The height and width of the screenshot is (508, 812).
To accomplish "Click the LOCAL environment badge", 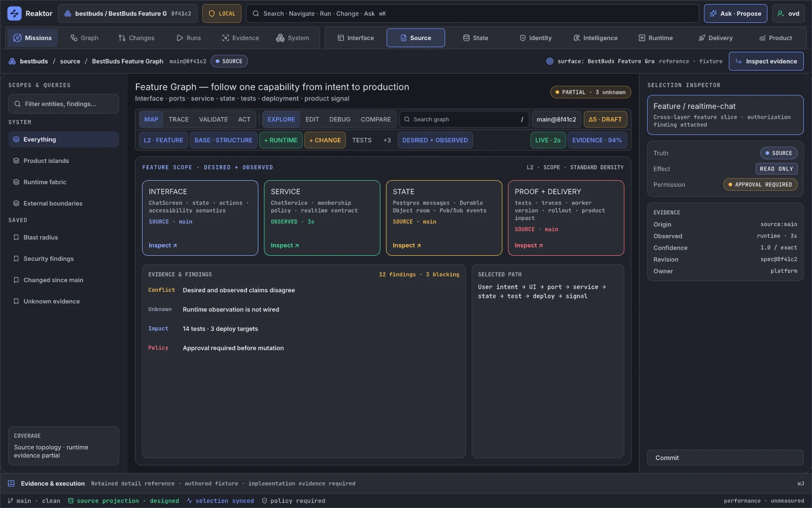I will (222, 14).
